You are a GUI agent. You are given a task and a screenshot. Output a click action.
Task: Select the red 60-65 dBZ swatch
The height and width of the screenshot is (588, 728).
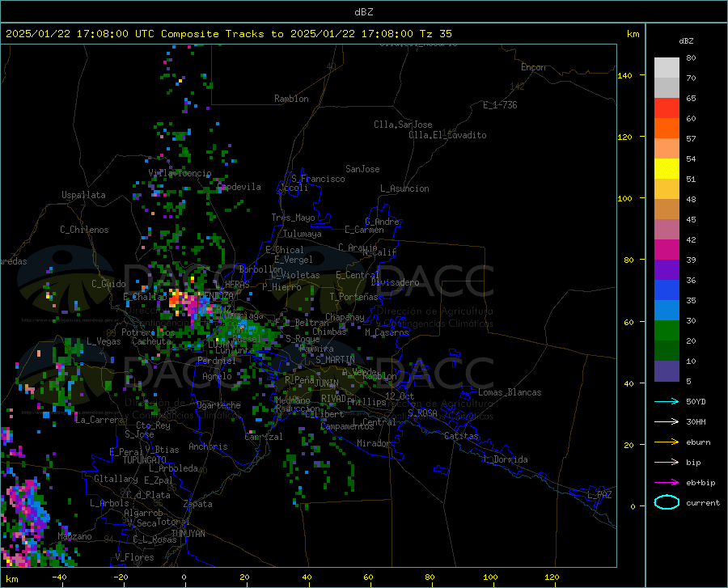[667, 108]
